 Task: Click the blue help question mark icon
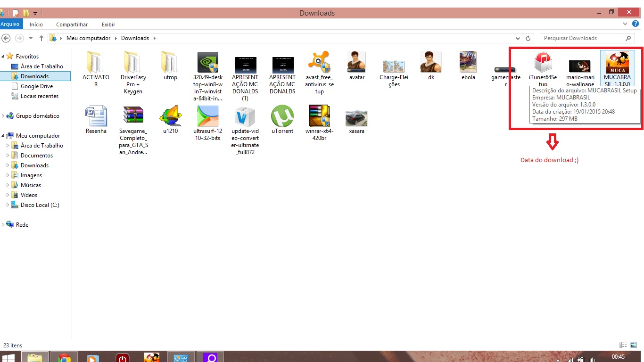636,24
